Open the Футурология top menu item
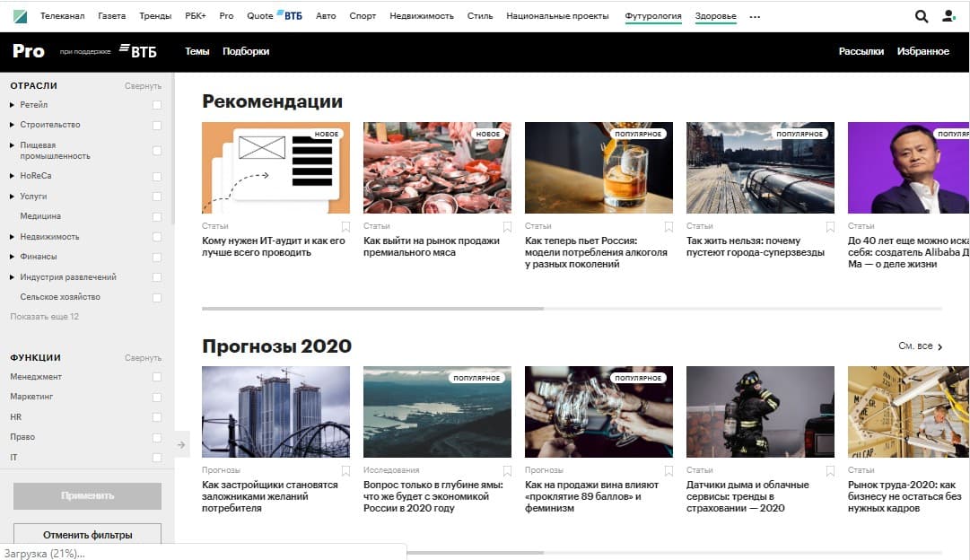Image resolution: width=970 pixels, height=560 pixels. (653, 16)
